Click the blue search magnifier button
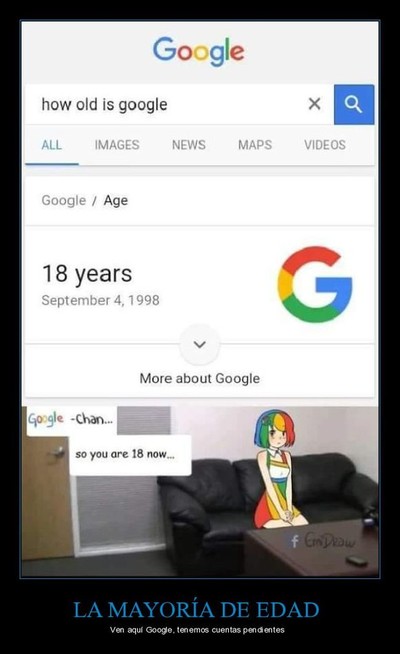This screenshot has width=400, height=654. (x=354, y=104)
